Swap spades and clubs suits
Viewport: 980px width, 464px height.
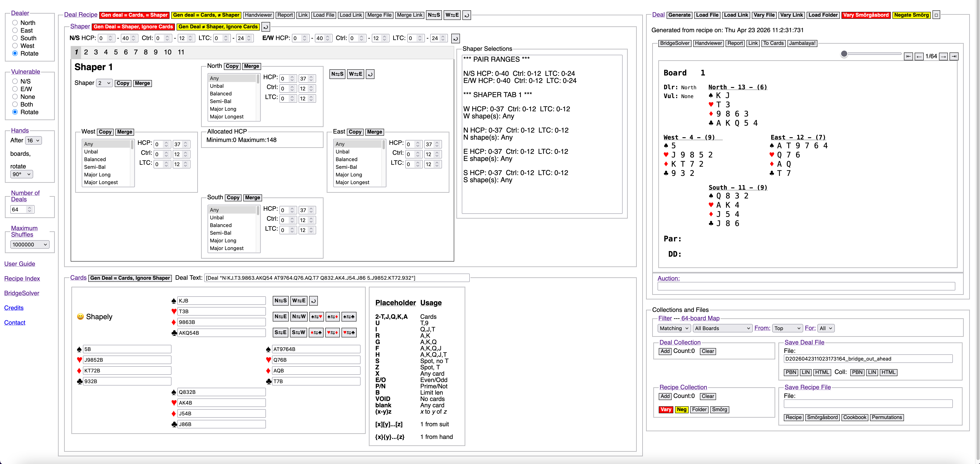coord(348,316)
